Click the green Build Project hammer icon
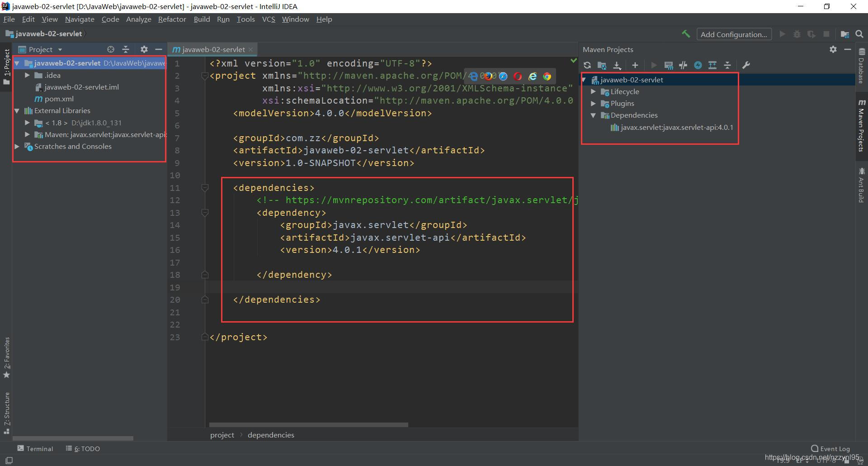This screenshot has width=868, height=466. 686,34
